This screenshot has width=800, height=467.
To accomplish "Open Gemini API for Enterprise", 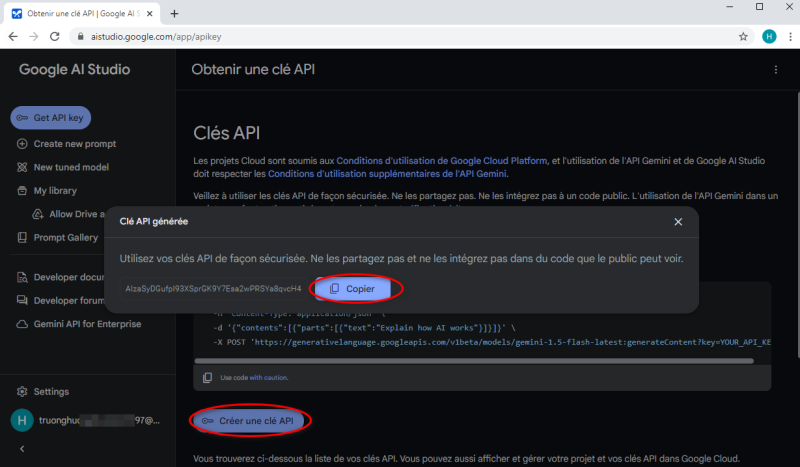I will [x=80, y=324].
